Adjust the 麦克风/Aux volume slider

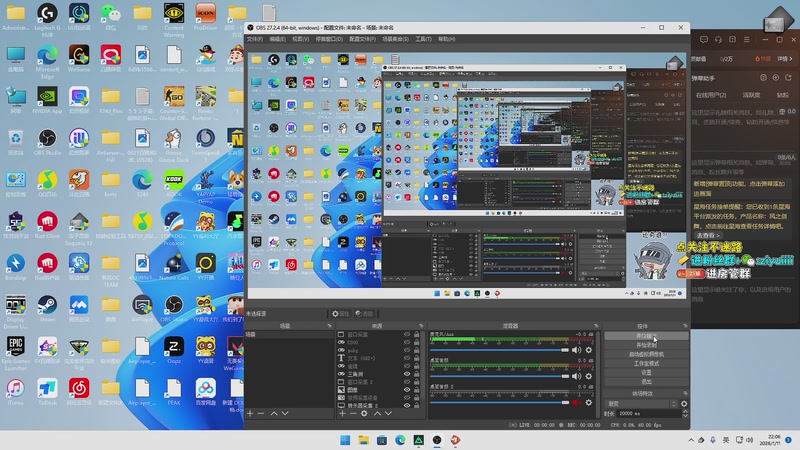(500, 348)
